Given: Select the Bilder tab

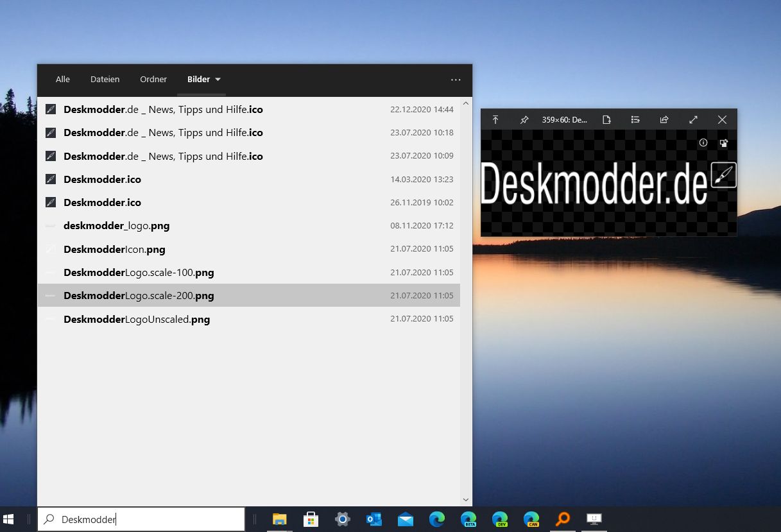Looking at the screenshot, I should (x=199, y=80).
